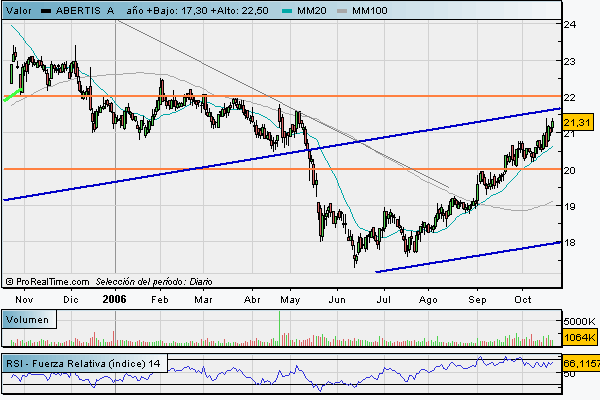The height and width of the screenshot is (400, 600).
Task: Click the copyright symbol before ProRealTime.com
Action: click(10, 282)
